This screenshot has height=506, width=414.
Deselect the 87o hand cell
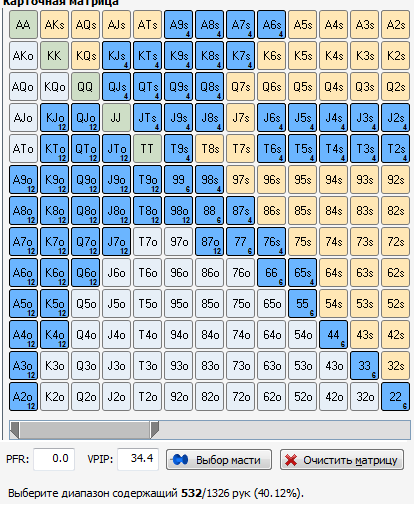tap(209, 242)
